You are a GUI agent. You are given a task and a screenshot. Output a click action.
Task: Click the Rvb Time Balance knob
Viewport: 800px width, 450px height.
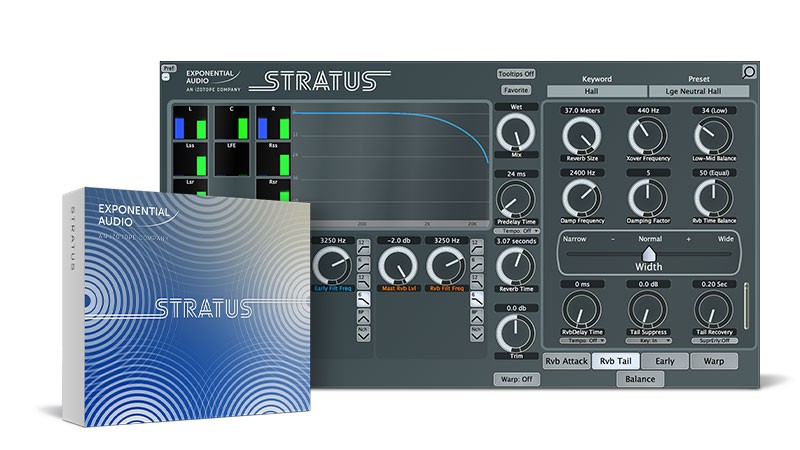pyautogui.click(x=713, y=198)
